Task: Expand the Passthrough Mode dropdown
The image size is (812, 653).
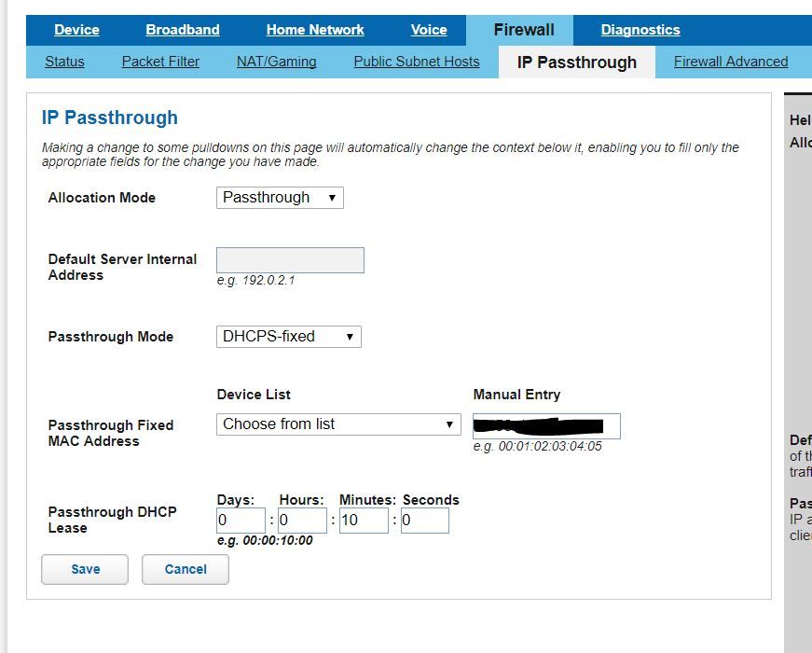Action: [288, 337]
